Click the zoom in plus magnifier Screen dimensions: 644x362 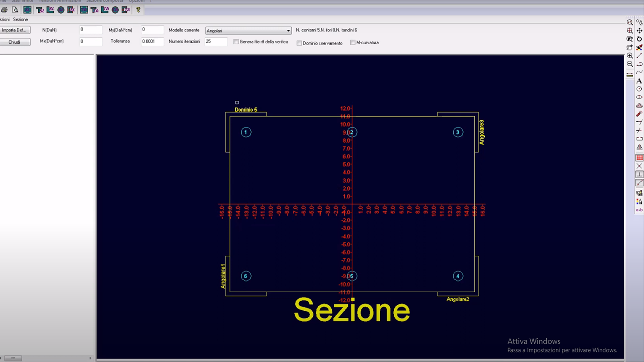pos(630,56)
